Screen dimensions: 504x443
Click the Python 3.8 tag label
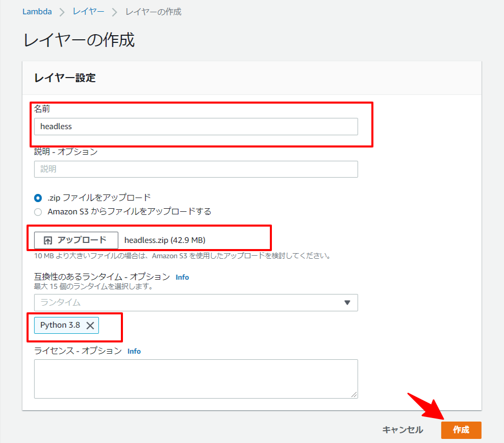pyautogui.click(x=60, y=325)
